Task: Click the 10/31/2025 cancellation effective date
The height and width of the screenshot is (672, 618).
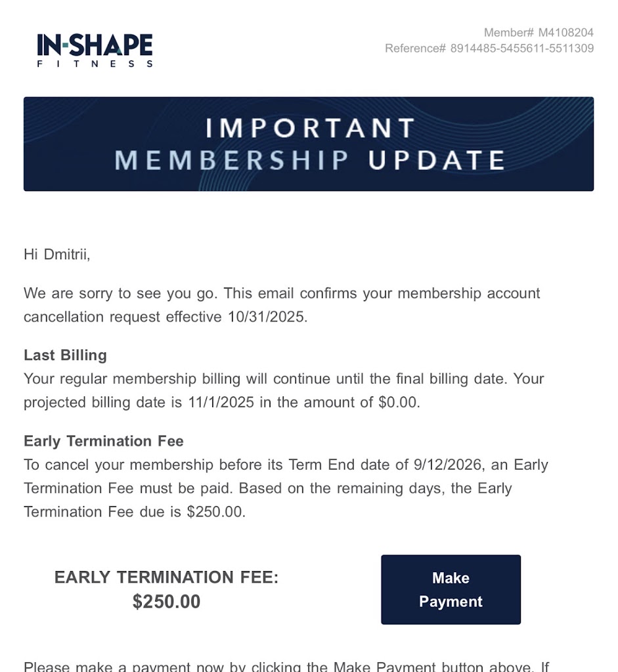Action: (x=266, y=317)
